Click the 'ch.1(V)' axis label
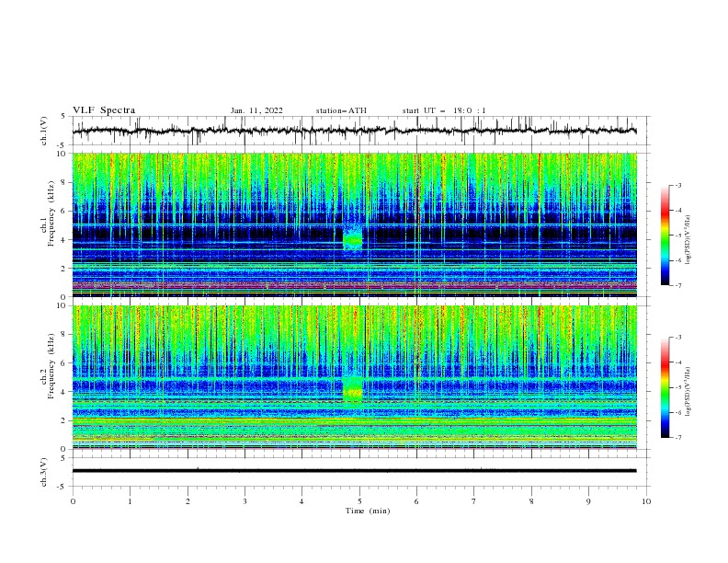This screenshot has width=728, height=563. click(44, 131)
